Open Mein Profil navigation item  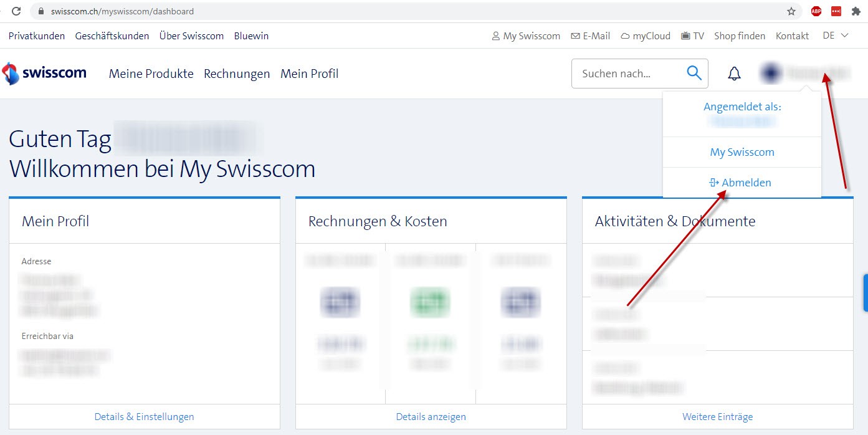click(309, 74)
